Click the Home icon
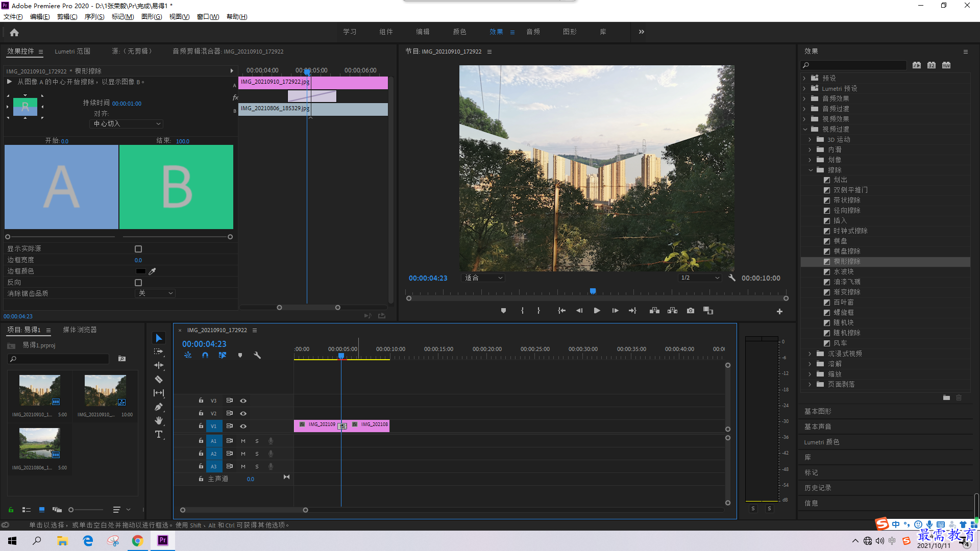The image size is (980, 551). pyautogui.click(x=14, y=32)
